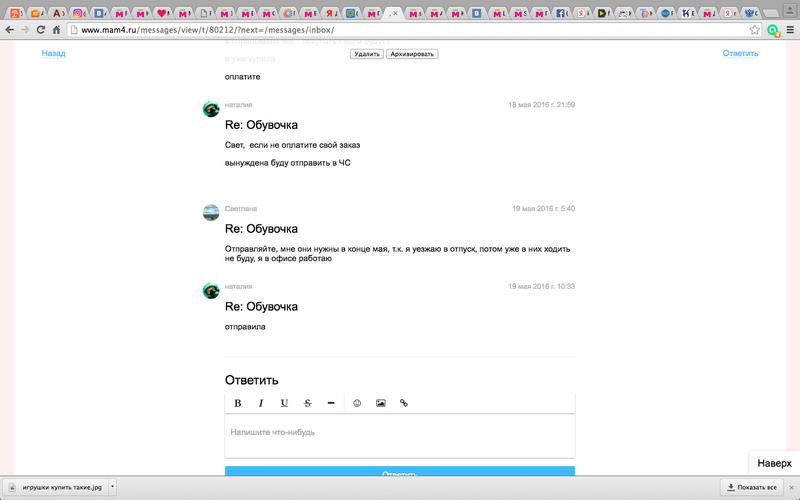Click Показать все downloads button

coord(750,487)
